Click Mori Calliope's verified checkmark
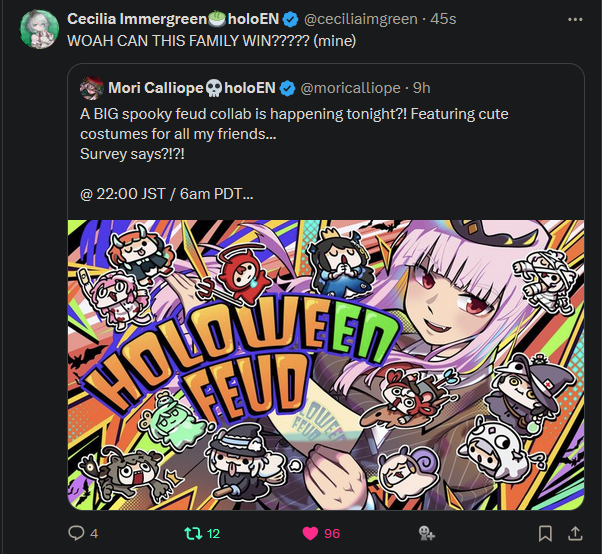Image resolution: width=602 pixels, height=554 pixels. (x=288, y=87)
